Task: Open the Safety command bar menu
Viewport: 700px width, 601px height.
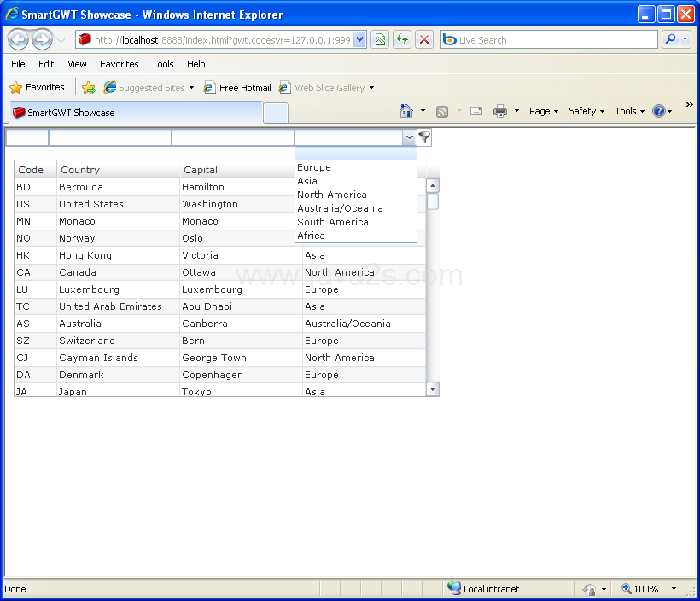Action: [586, 111]
